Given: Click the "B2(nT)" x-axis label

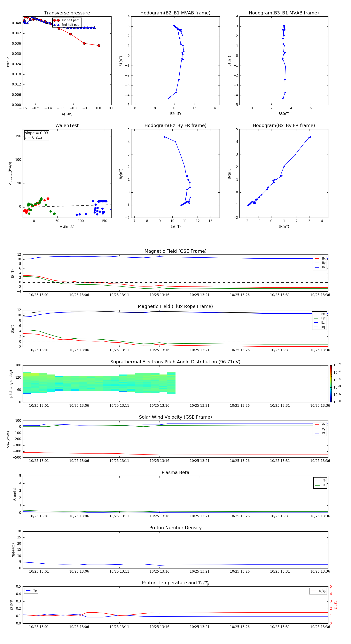Looking at the screenshot, I should click(175, 114).
